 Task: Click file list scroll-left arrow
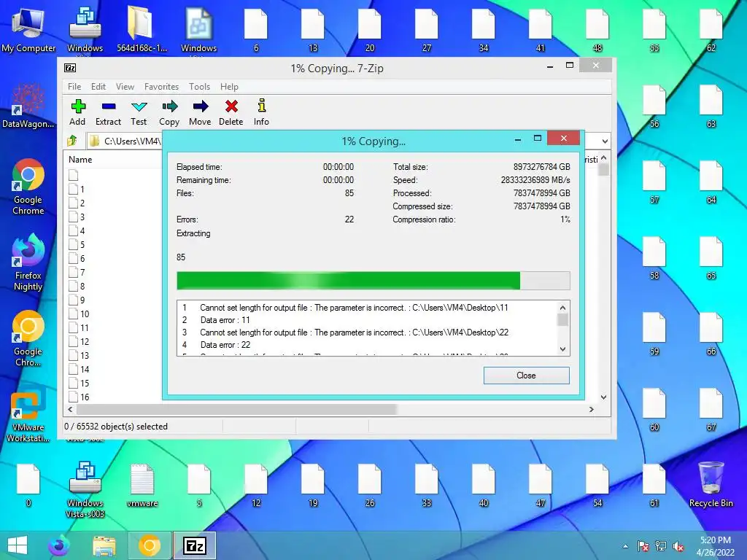[x=70, y=409]
